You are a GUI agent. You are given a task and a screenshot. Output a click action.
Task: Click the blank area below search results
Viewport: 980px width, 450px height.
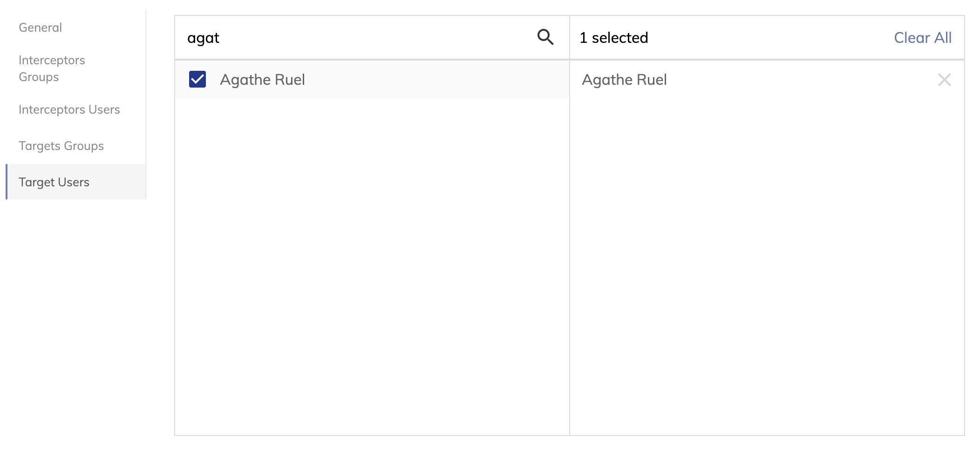coord(372,266)
